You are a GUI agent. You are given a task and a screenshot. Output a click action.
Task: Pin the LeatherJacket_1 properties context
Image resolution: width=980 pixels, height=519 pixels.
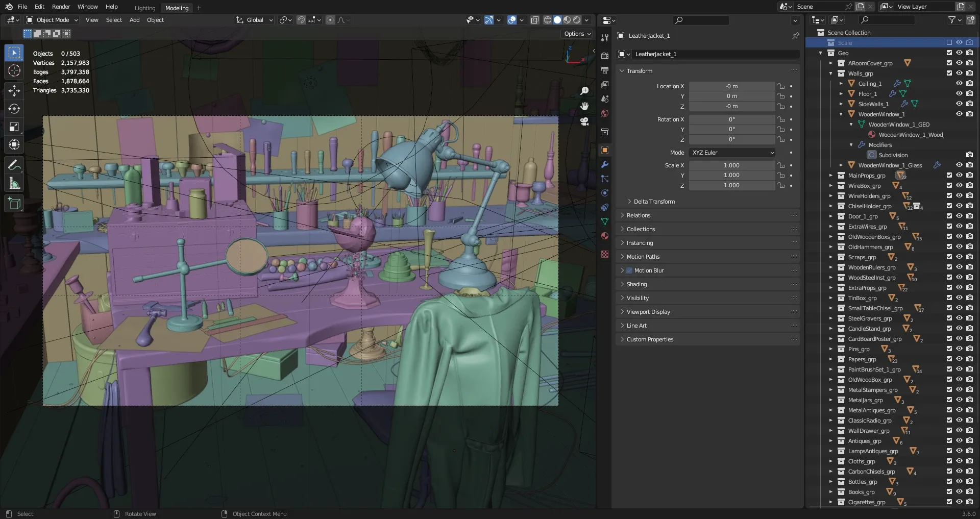(795, 36)
